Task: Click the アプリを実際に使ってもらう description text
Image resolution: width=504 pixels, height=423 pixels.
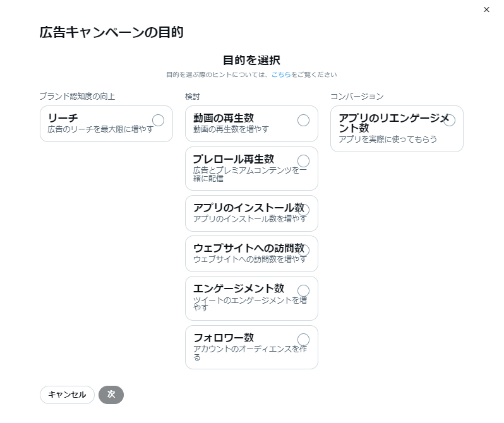Action: 388,139
